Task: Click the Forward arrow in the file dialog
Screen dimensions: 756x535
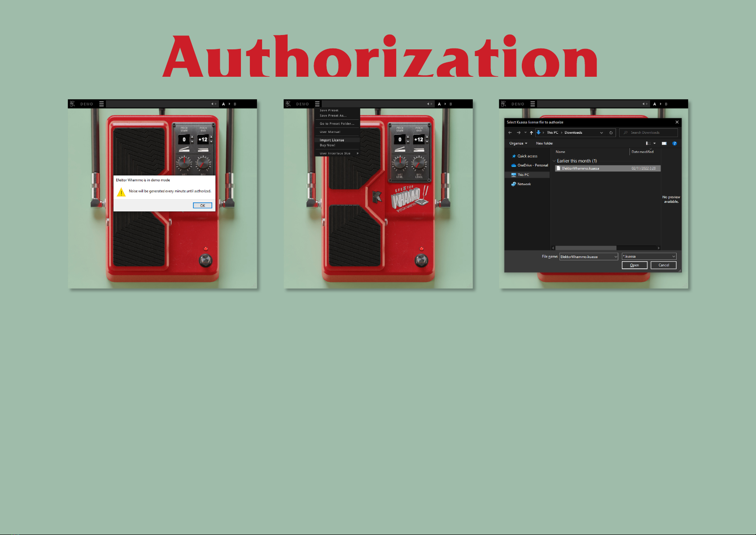Action: [x=519, y=132]
